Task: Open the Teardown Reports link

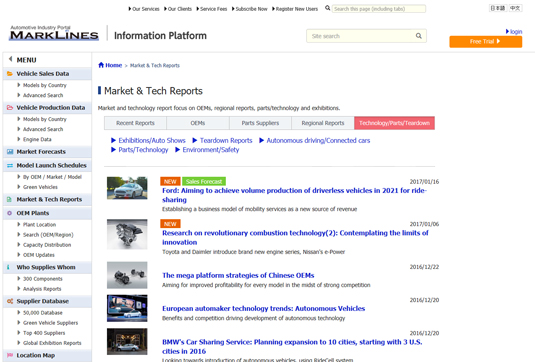Action: (226, 140)
